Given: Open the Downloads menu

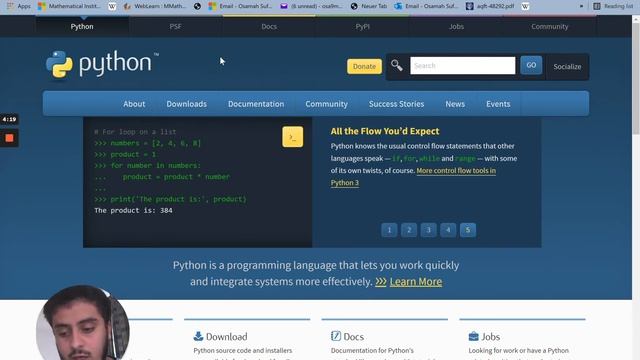Looking at the screenshot, I should (187, 104).
